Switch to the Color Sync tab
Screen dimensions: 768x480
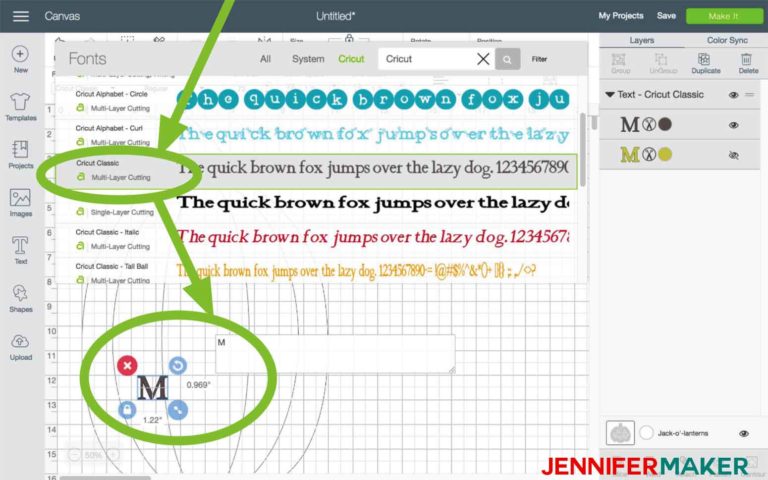pos(727,40)
